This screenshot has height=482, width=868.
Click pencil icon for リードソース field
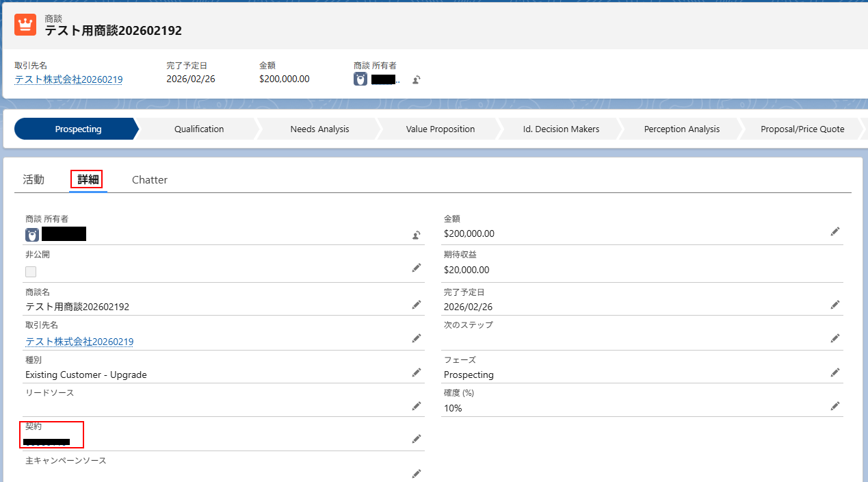416,406
